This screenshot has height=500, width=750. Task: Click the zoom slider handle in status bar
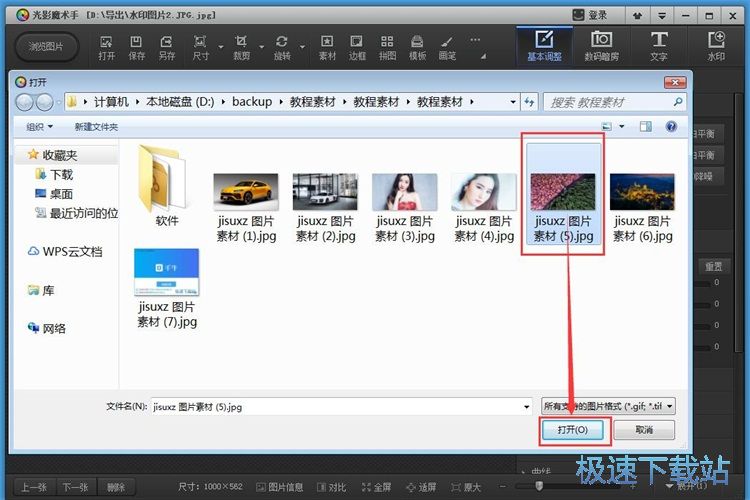[x=539, y=486]
